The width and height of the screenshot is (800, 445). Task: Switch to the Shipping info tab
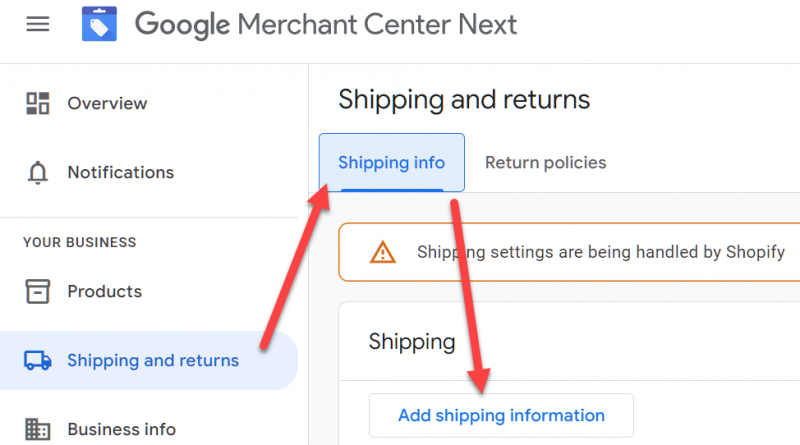pos(391,162)
